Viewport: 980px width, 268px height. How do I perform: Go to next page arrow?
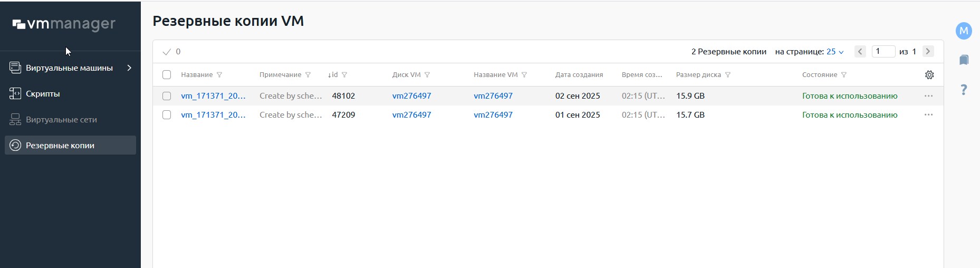(x=928, y=52)
